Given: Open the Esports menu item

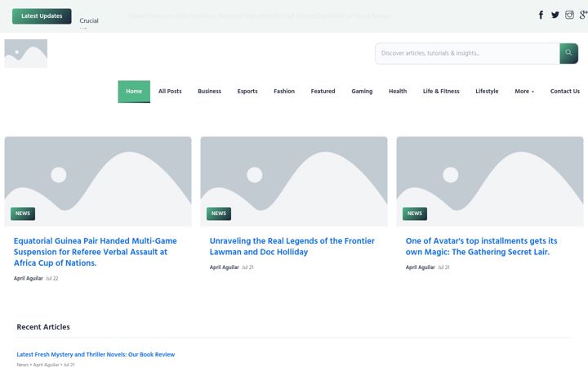Looking at the screenshot, I should click(247, 92).
